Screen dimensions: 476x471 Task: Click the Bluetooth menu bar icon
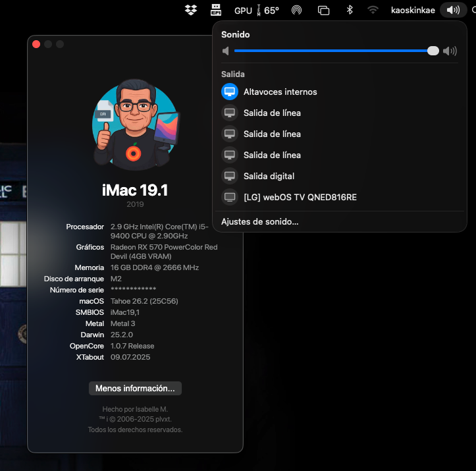(x=350, y=10)
